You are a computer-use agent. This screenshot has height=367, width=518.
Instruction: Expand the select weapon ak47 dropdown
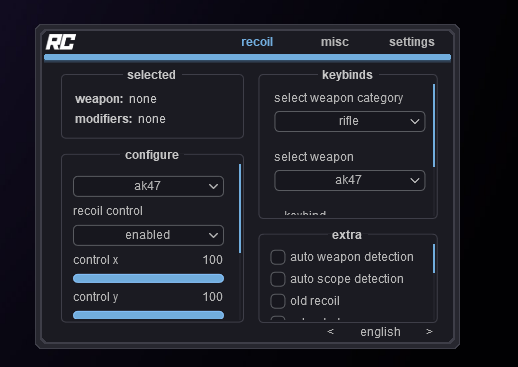click(x=350, y=180)
